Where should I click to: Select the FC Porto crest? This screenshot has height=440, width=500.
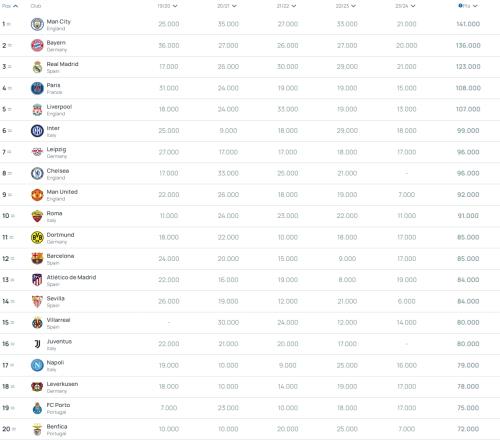pyautogui.click(x=37, y=408)
